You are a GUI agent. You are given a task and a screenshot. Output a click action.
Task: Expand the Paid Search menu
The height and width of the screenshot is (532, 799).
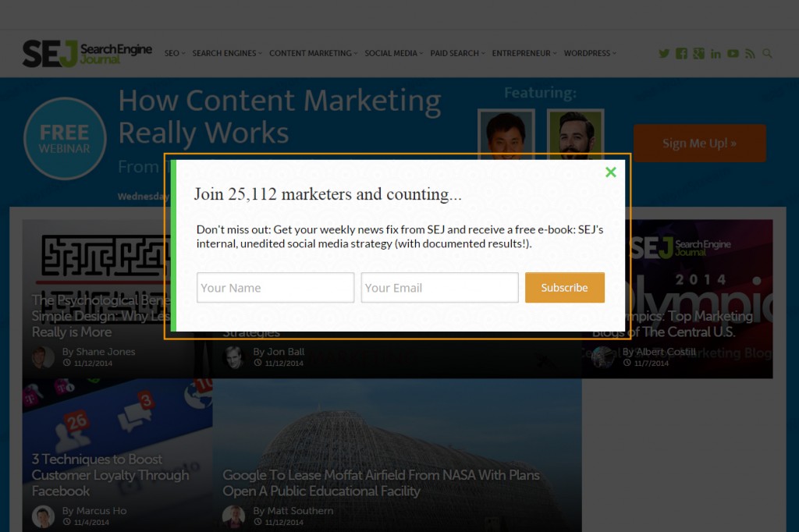pos(457,53)
